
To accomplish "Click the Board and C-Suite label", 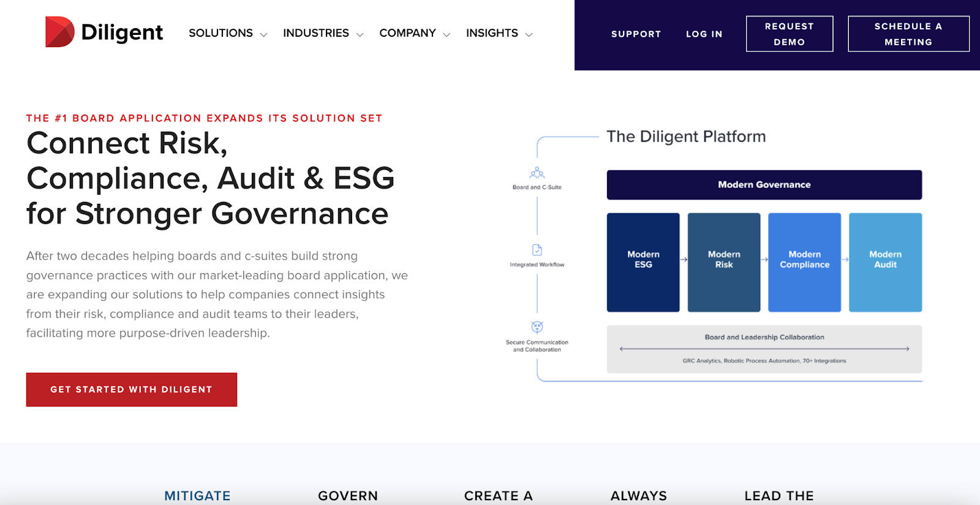I will click(x=537, y=187).
